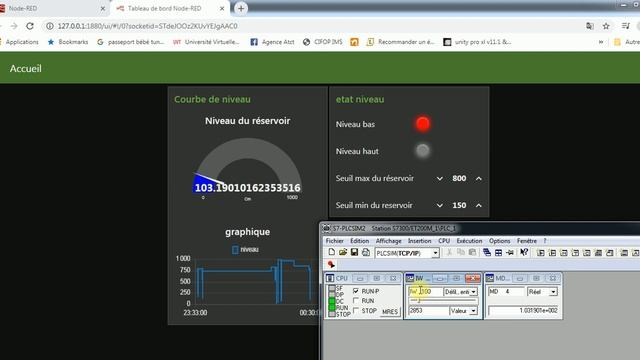Click the translate page icon in address bar

point(590,26)
